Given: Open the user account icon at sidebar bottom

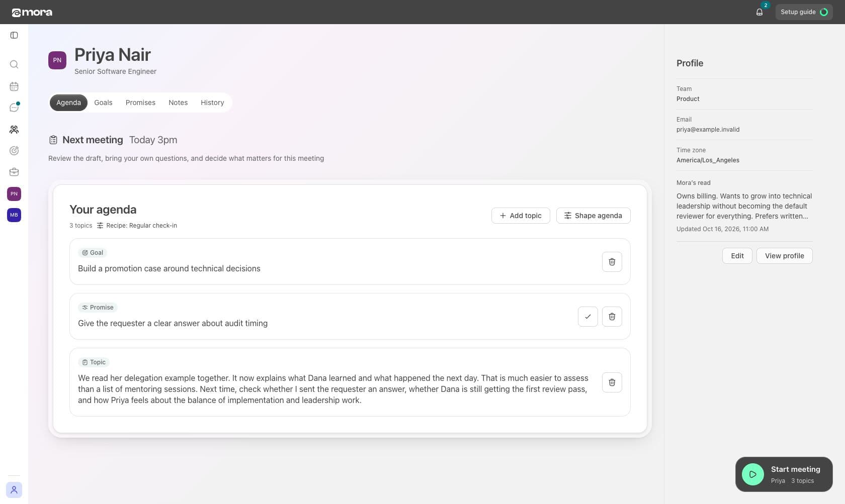Looking at the screenshot, I should (14, 490).
